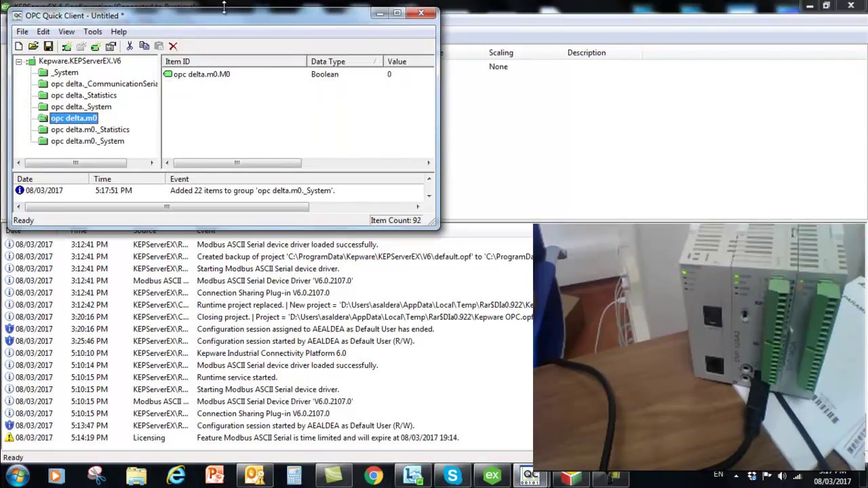
Task: Select the opc delta._Statistics group
Action: tap(83, 96)
